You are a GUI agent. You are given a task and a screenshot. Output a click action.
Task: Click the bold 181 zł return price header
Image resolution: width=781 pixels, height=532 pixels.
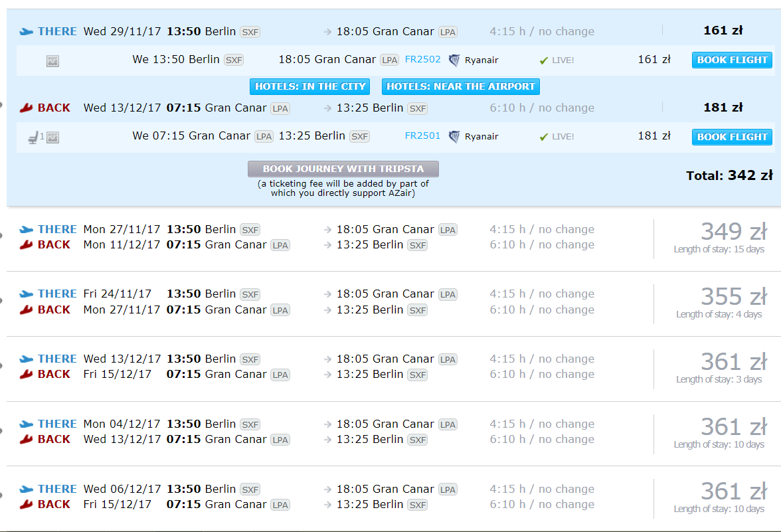(723, 108)
